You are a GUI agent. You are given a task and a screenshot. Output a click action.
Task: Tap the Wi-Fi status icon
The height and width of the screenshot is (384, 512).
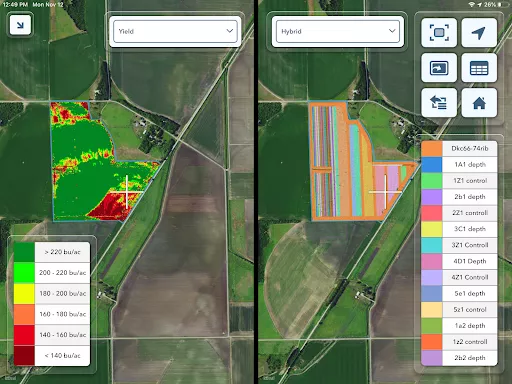[471, 5]
